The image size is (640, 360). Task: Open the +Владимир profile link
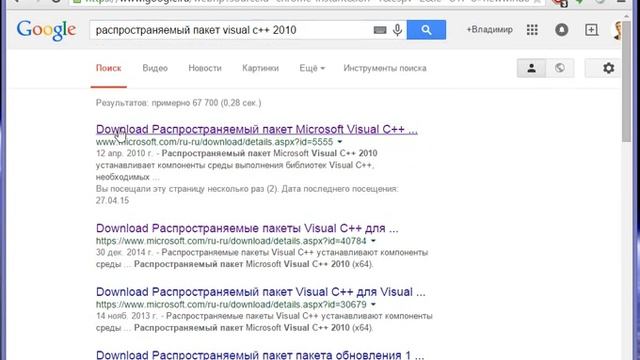[x=489, y=29]
